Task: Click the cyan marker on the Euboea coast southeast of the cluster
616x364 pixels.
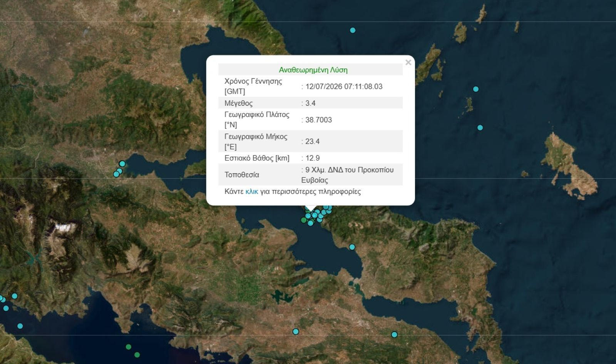Action: [352, 247]
